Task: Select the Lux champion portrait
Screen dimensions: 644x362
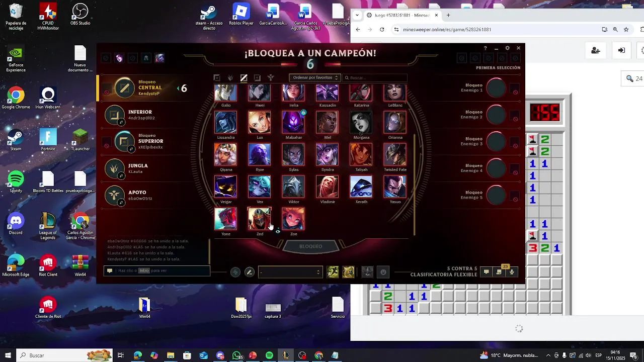Action: pos(260,122)
